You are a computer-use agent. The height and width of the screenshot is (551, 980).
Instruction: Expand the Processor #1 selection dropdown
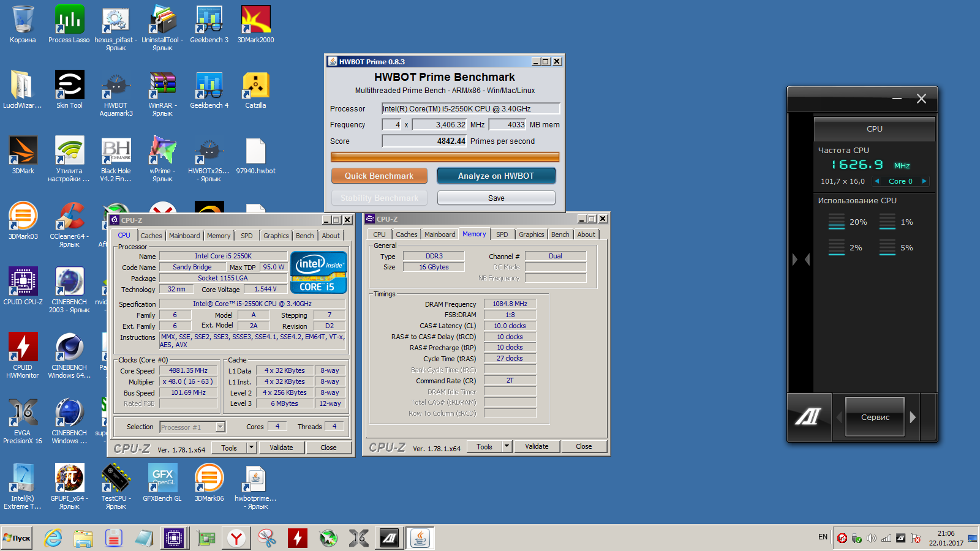[x=221, y=427]
